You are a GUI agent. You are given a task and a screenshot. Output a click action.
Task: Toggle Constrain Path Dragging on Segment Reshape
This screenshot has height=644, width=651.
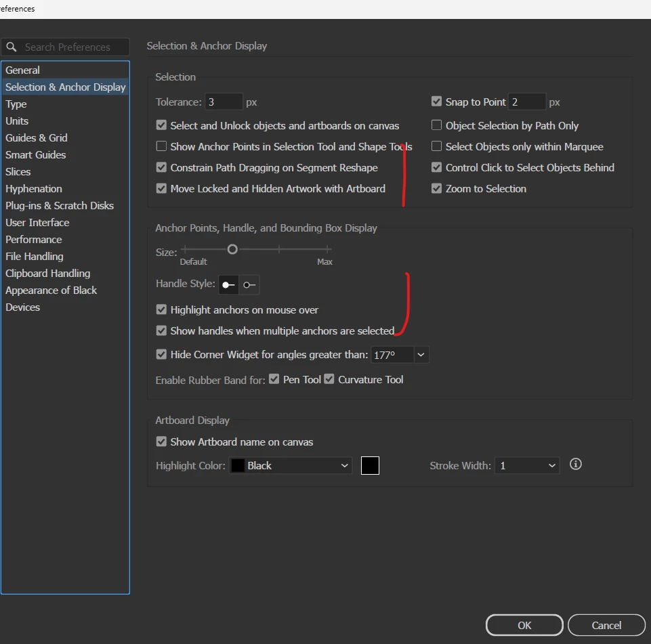[x=161, y=167]
